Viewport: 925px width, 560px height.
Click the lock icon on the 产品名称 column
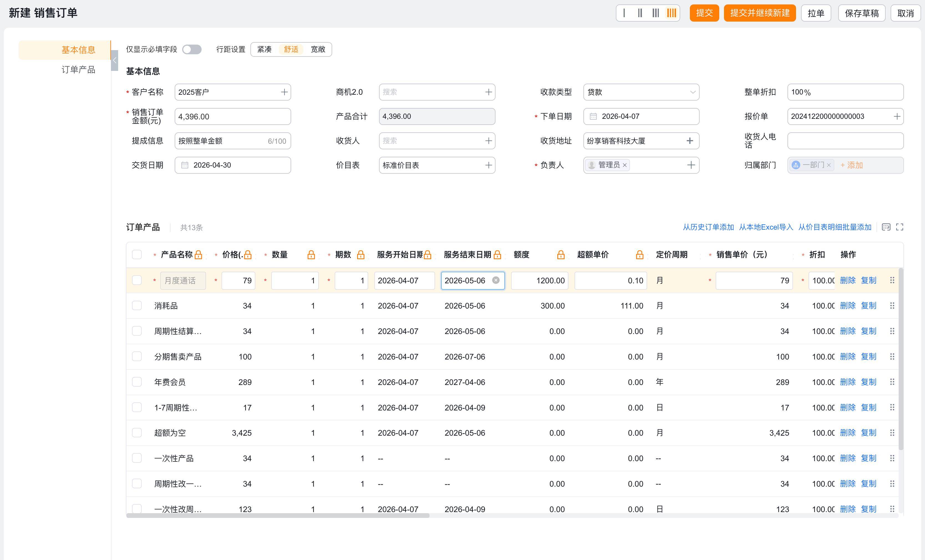pos(199,255)
